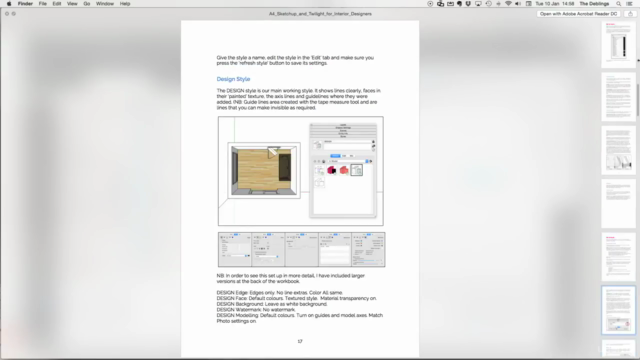Enter full screen with the second title-bar button
640x360 pixels.
coord(14,14)
